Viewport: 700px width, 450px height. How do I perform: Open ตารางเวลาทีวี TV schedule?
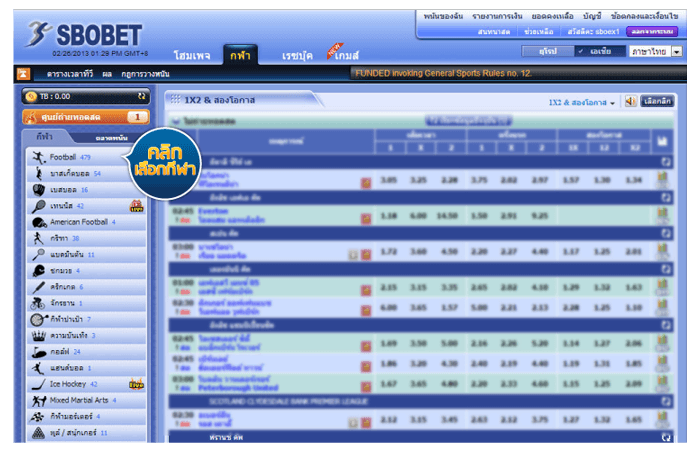[70, 74]
